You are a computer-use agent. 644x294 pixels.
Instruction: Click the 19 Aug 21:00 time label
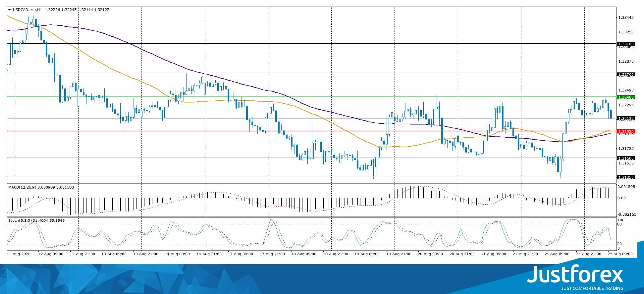point(399,254)
